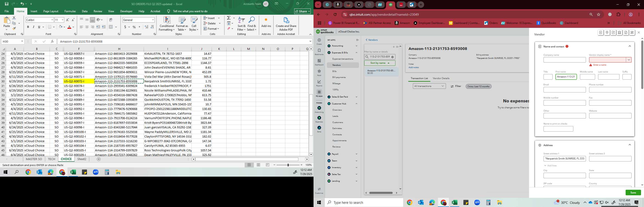Open the font size 11 dropdown
The width and height of the screenshot is (644, 207).
pyautogui.click(x=62, y=20)
